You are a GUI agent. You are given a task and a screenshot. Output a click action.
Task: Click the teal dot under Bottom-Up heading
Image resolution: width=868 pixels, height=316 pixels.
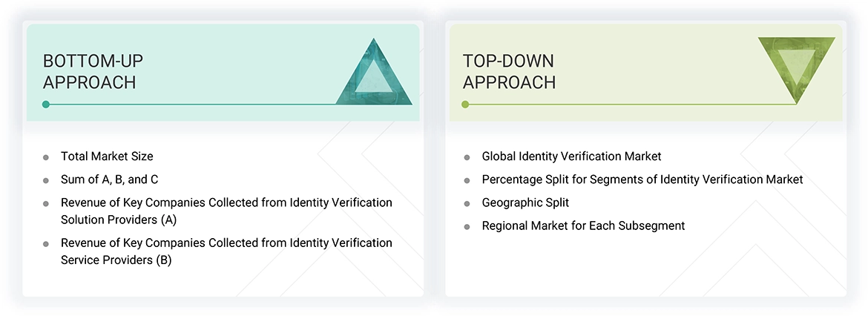pos(46,105)
